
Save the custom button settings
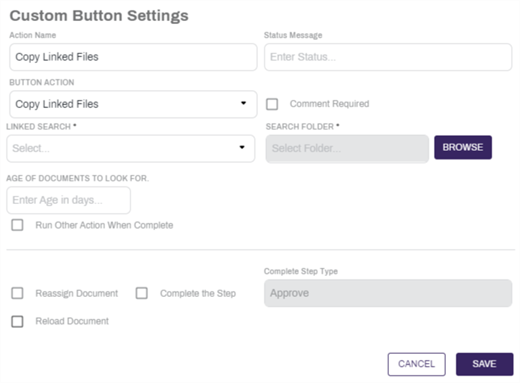tap(485, 364)
